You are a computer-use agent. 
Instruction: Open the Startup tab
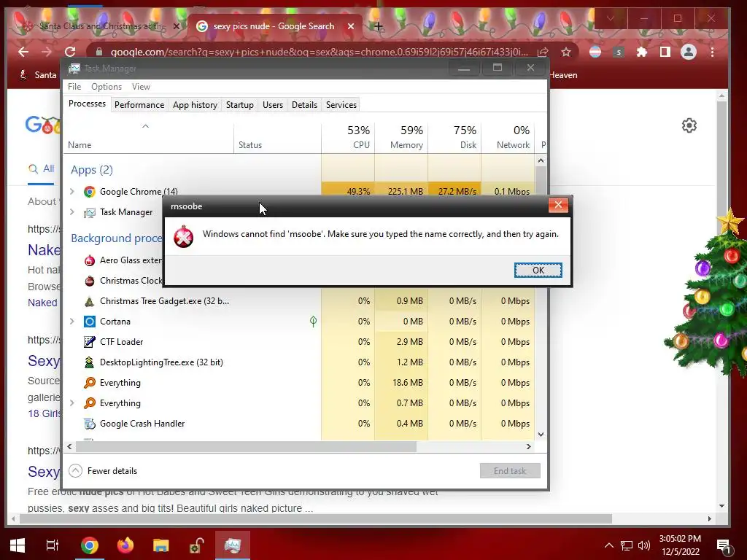point(239,105)
